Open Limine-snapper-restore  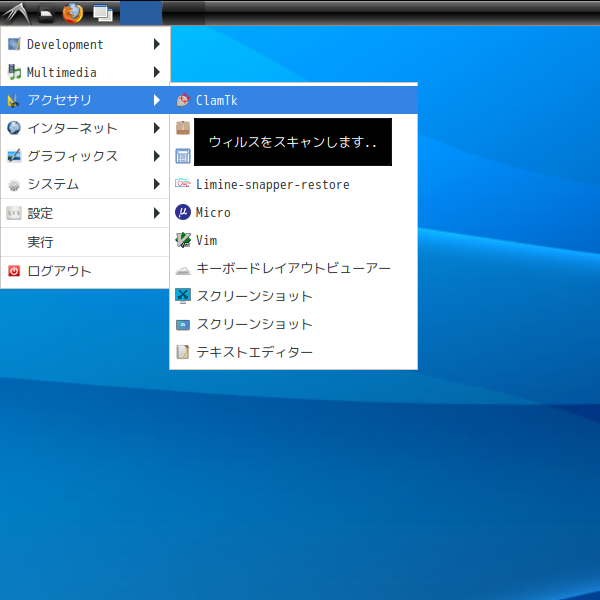coord(293,184)
